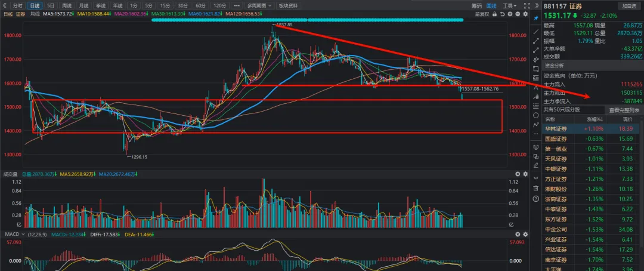Select the Fibonacci fan line tool

tap(535, 97)
